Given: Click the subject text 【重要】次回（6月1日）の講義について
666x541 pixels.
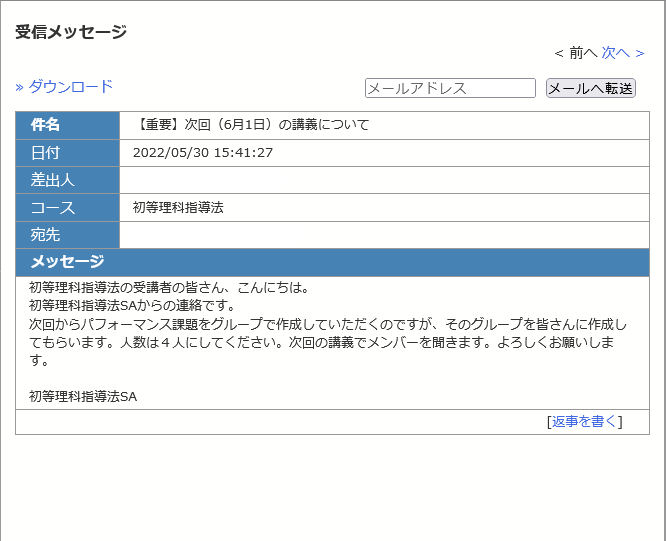Looking at the screenshot, I should pos(251,125).
